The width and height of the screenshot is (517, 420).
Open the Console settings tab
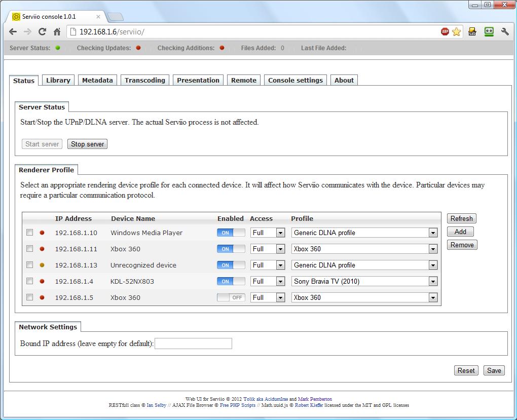pyautogui.click(x=295, y=80)
